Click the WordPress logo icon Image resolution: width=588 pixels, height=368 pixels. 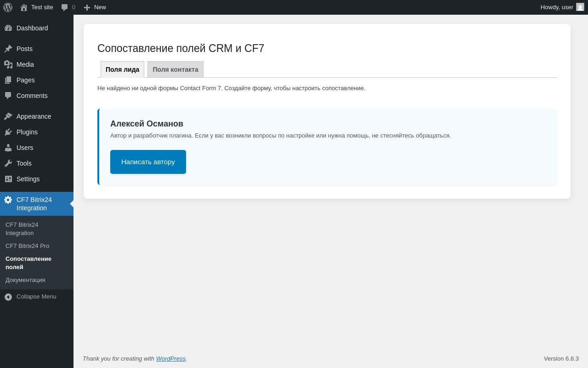(x=8, y=7)
